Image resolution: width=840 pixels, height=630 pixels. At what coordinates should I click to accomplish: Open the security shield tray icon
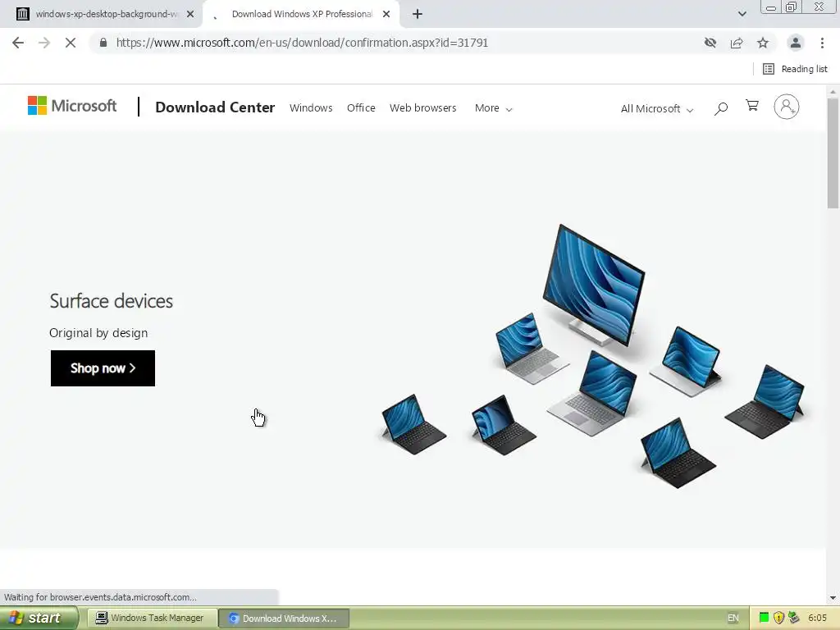779,619
